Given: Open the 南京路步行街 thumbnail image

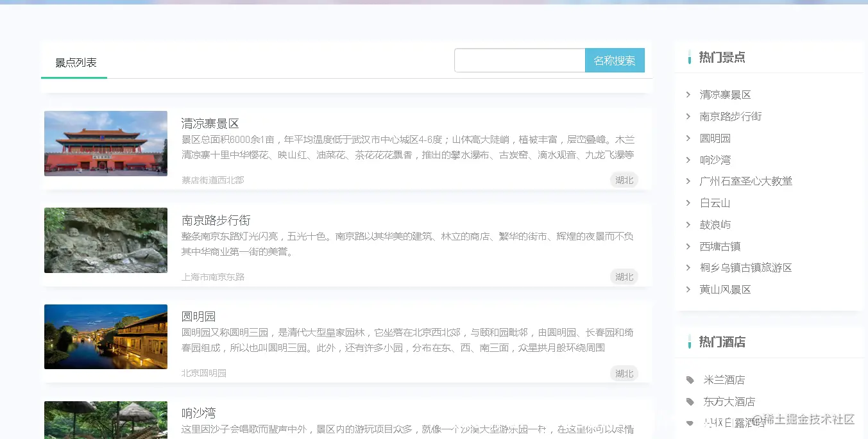Looking at the screenshot, I should 106,240.
